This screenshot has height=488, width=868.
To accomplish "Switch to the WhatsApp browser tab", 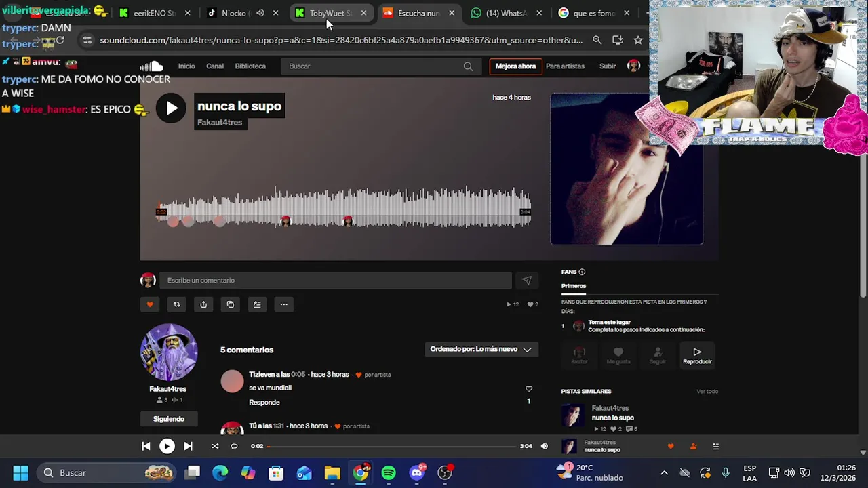I will tap(506, 13).
